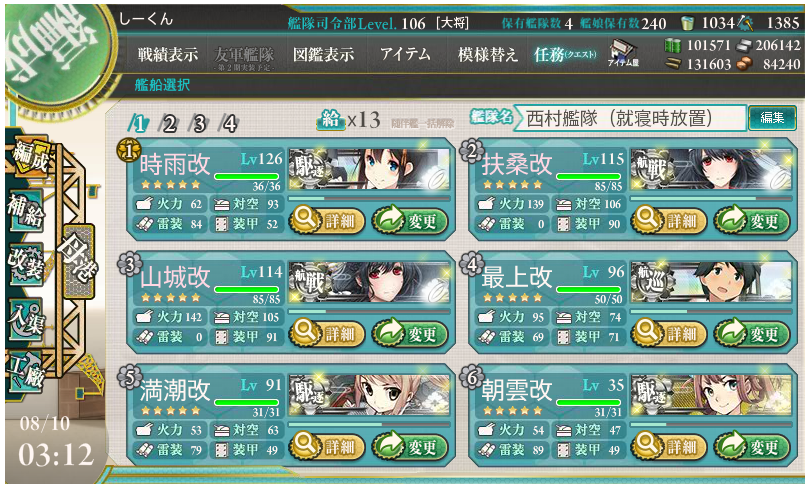
Task: Open 戦績表示 records menu
Action: [x=167, y=54]
